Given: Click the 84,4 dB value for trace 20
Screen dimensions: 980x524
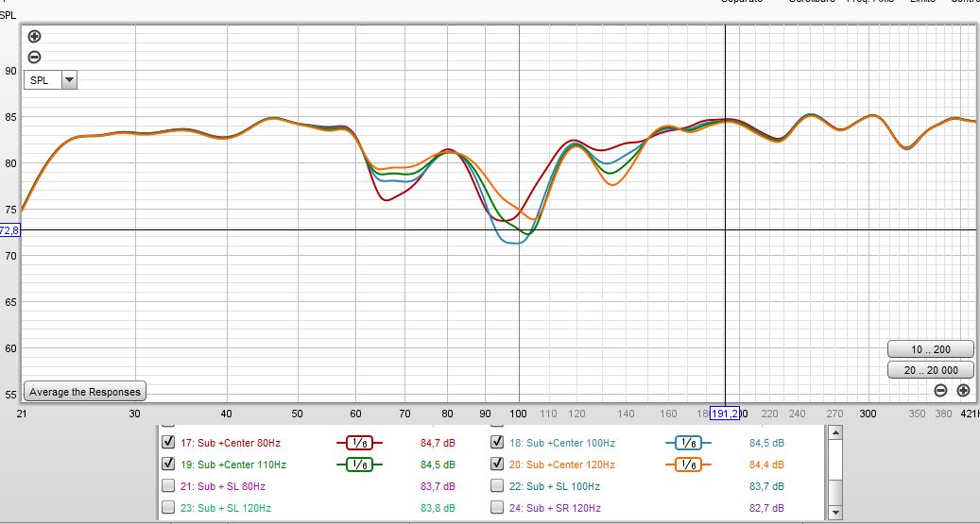Looking at the screenshot, I should (766, 465).
